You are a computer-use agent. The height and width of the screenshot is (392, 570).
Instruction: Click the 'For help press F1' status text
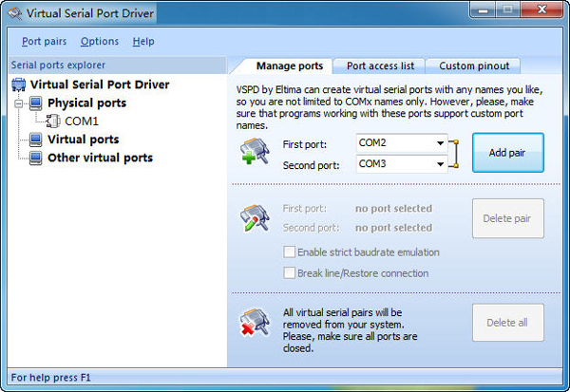point(51,378)
